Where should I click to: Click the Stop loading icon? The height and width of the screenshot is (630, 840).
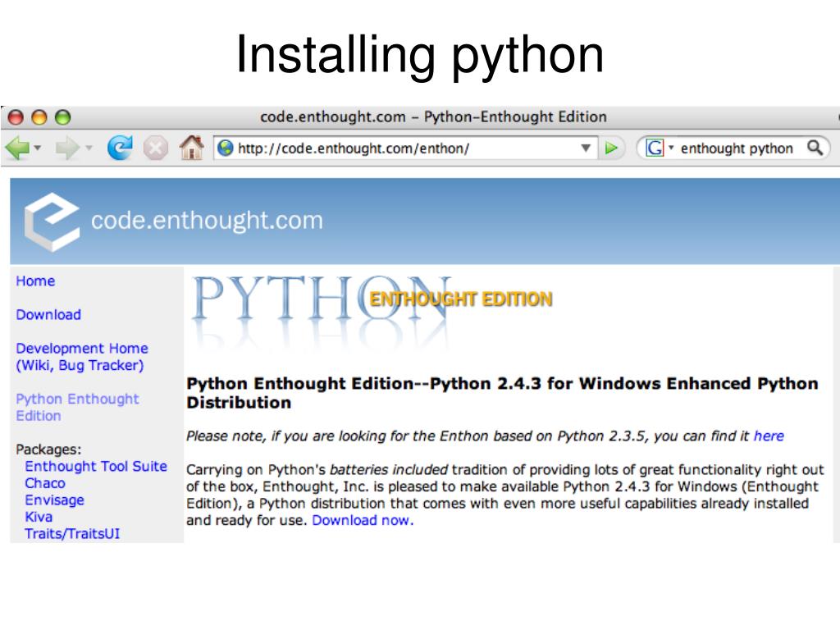coord(155,148)
